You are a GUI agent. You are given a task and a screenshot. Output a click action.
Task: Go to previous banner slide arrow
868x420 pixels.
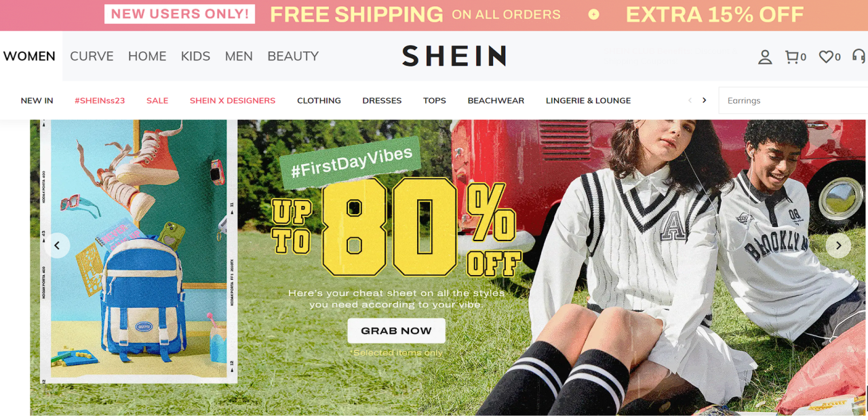coord(57,245)
